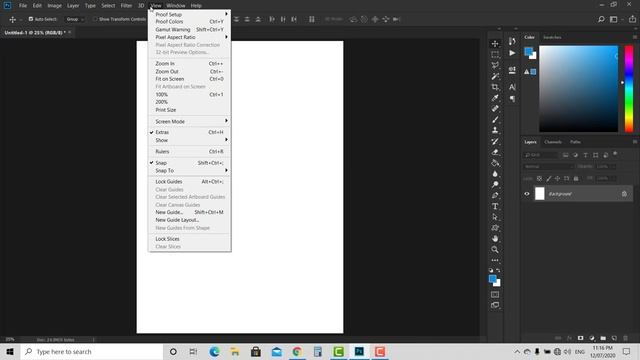Select the Zoom tool in toolbox
The width and height of the screenshot is (640, 360).
coord(495,249)
